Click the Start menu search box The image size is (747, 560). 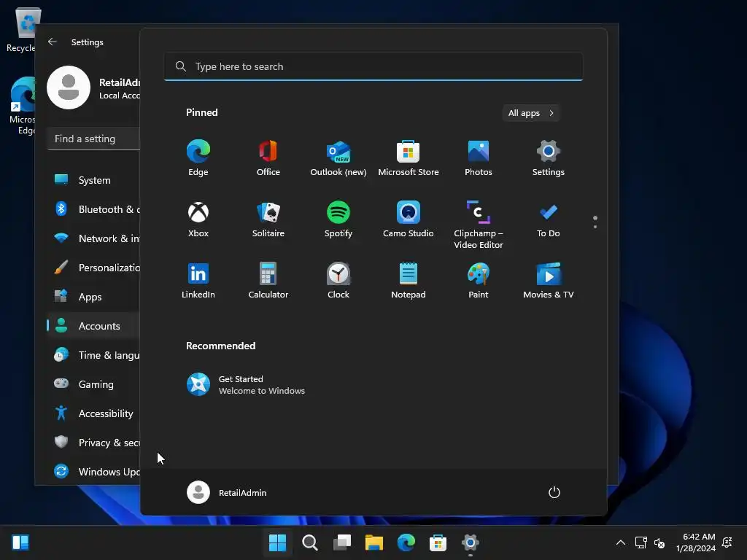(373, 66)
